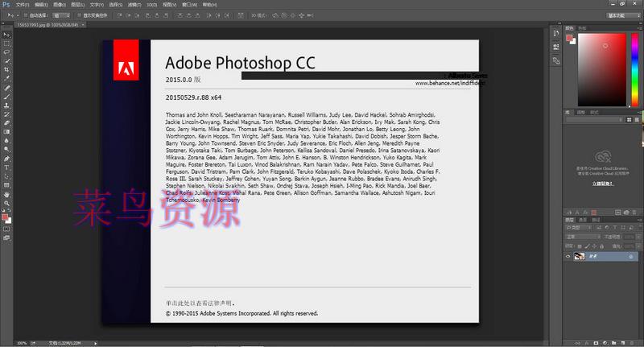This screenshot has width=644, height=347.
Task: Select the Zoom tool in the toolbox
Action: point(6,203)
